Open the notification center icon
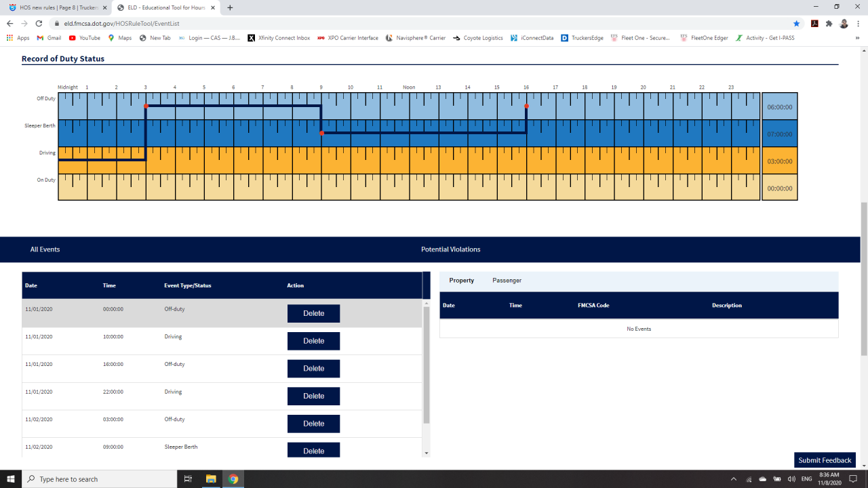Screen dimensions: 868x488 click(854, 479)
